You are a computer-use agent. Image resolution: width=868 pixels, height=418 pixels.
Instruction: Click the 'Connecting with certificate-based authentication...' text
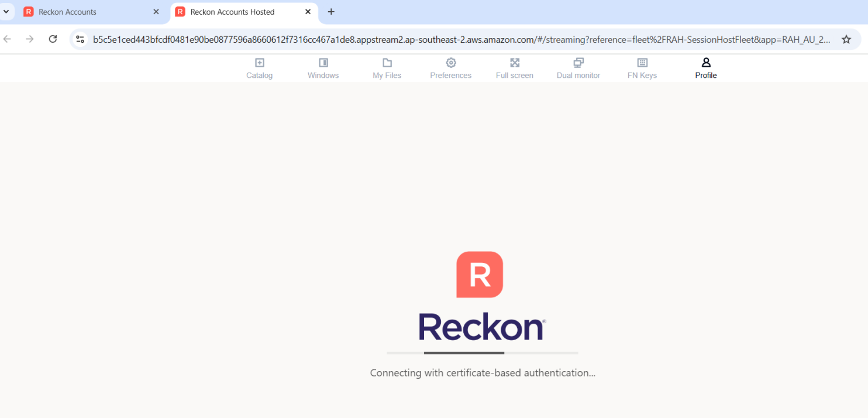pos(483,373)
